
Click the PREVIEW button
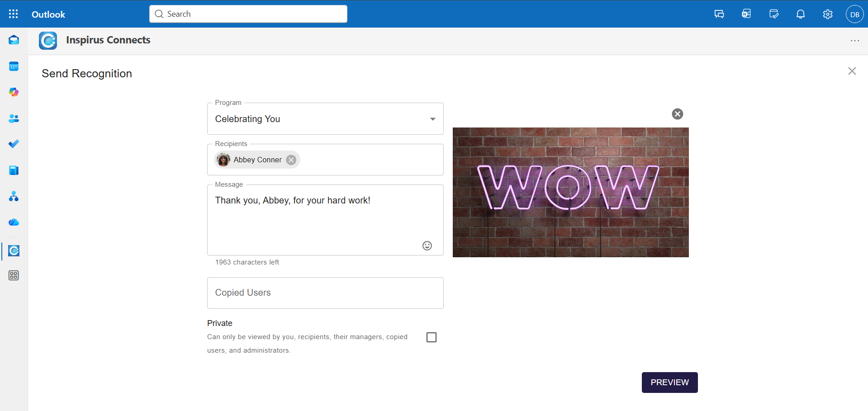pyautogui.click(x=669, y=383)
